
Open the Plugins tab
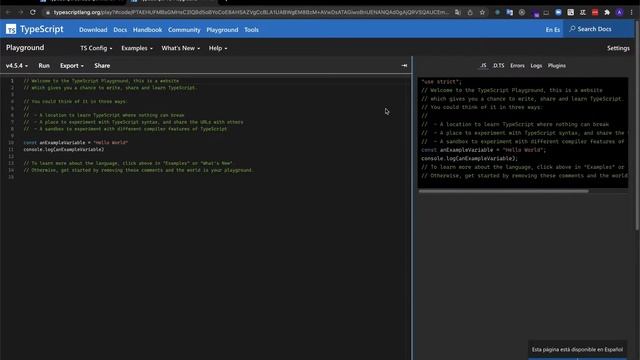pyautogui.click(x=557, y=66)
